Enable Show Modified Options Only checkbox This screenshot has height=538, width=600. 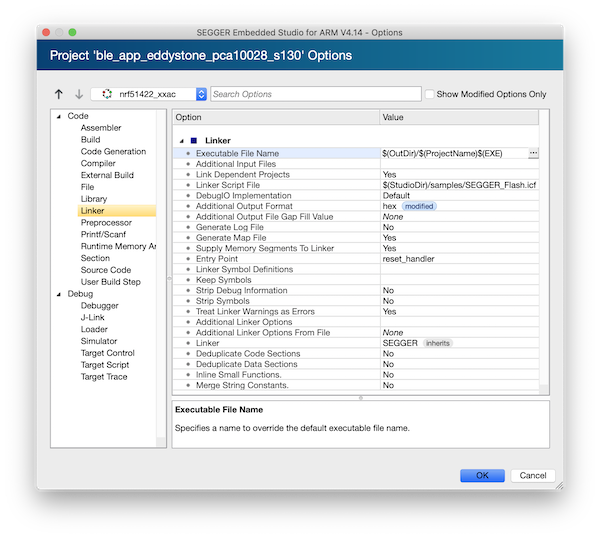(430, 94)
